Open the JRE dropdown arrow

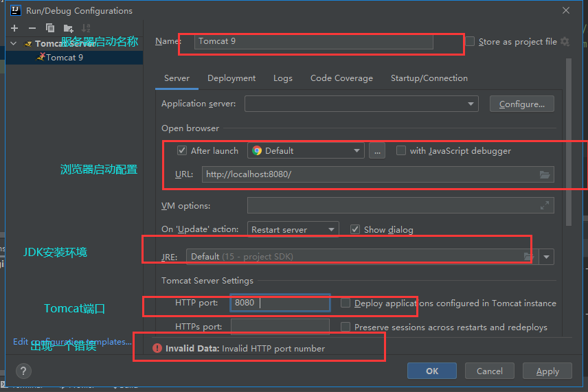tap(546, 257)
